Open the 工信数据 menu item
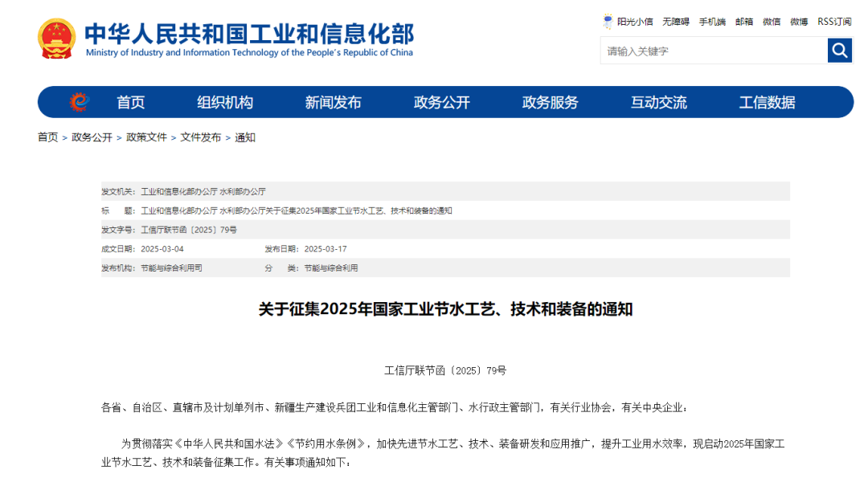 pos(767,102)
